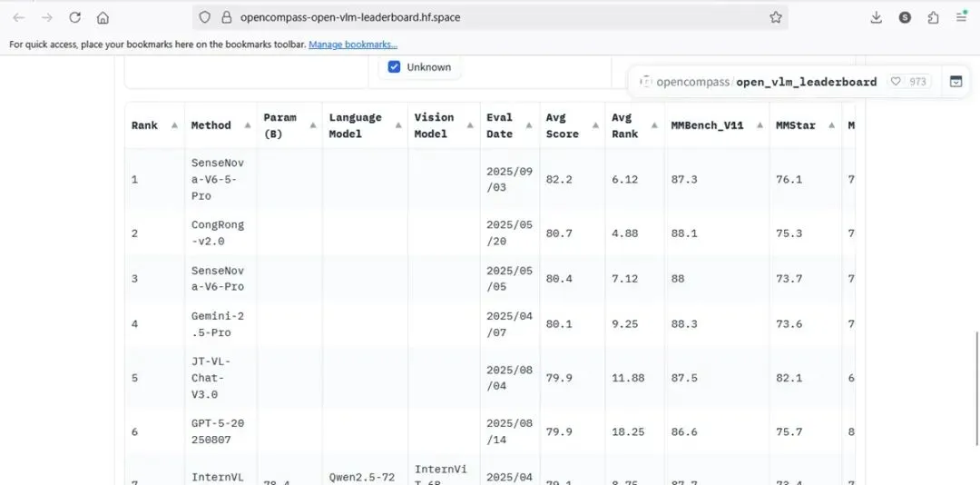Select the CongRong-v2.0 method cell

pyautogui.click(x=220, y=233)
